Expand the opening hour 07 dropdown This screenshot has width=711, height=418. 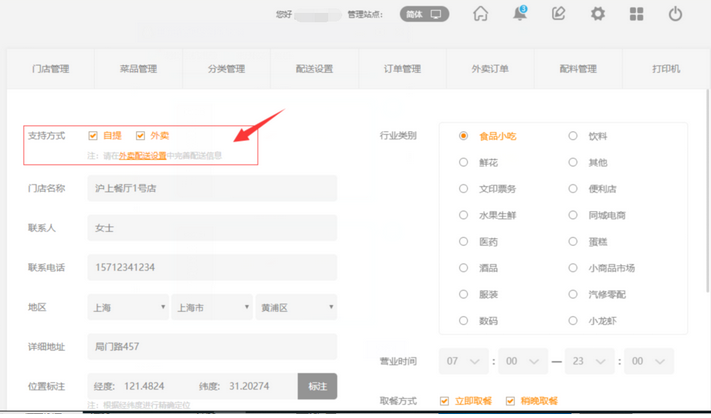[x=464, y=361]
